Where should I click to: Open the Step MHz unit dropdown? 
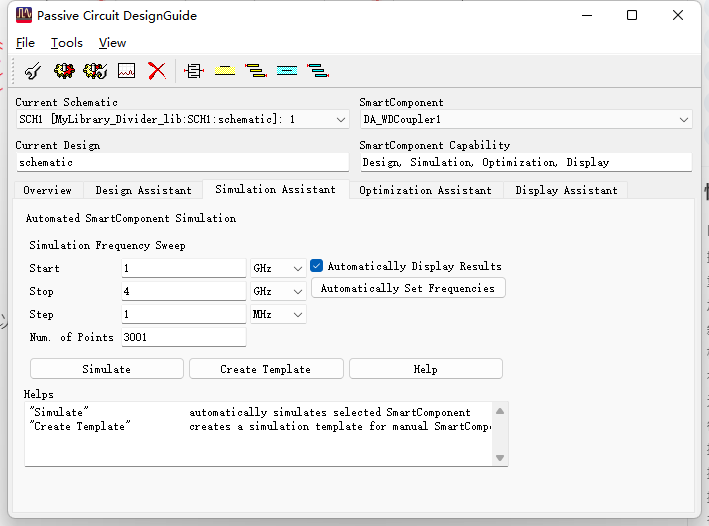pyautogui.click(x=278, y=314)
